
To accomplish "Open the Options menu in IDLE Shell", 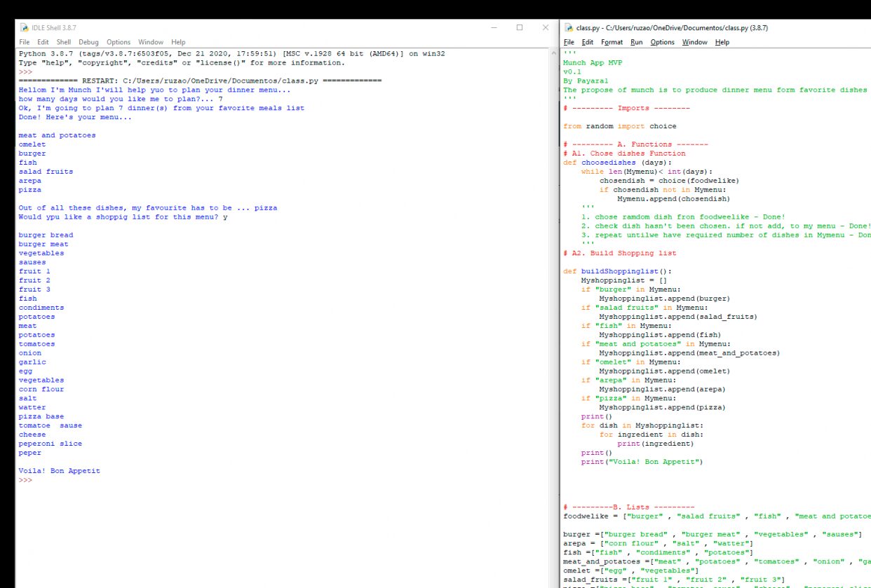I will tap(119, 42).
